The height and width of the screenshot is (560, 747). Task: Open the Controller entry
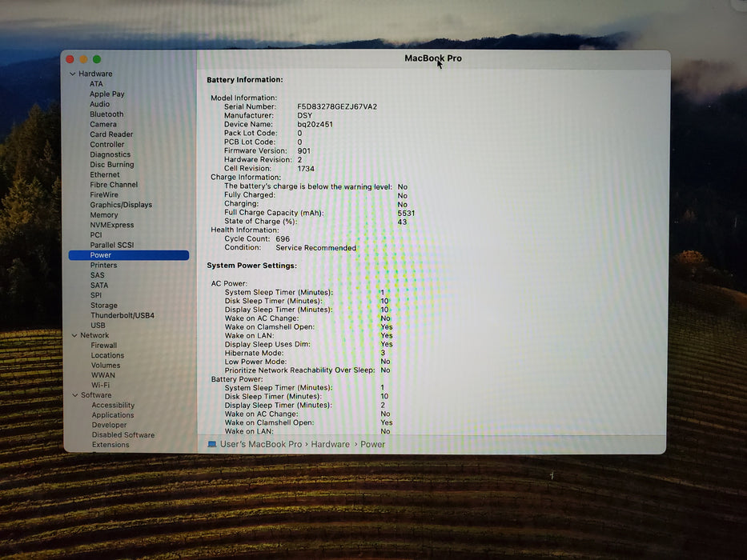(x=107, y=144)
